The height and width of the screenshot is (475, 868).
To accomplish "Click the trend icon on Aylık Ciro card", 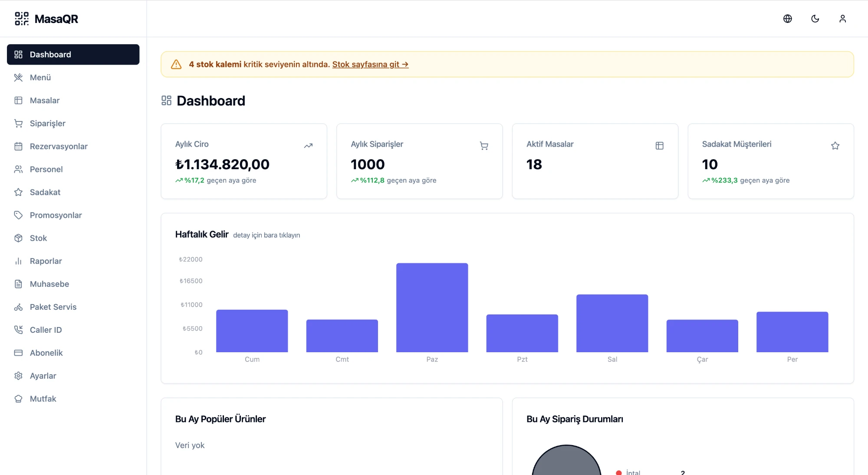I will [x=308, y=146].
